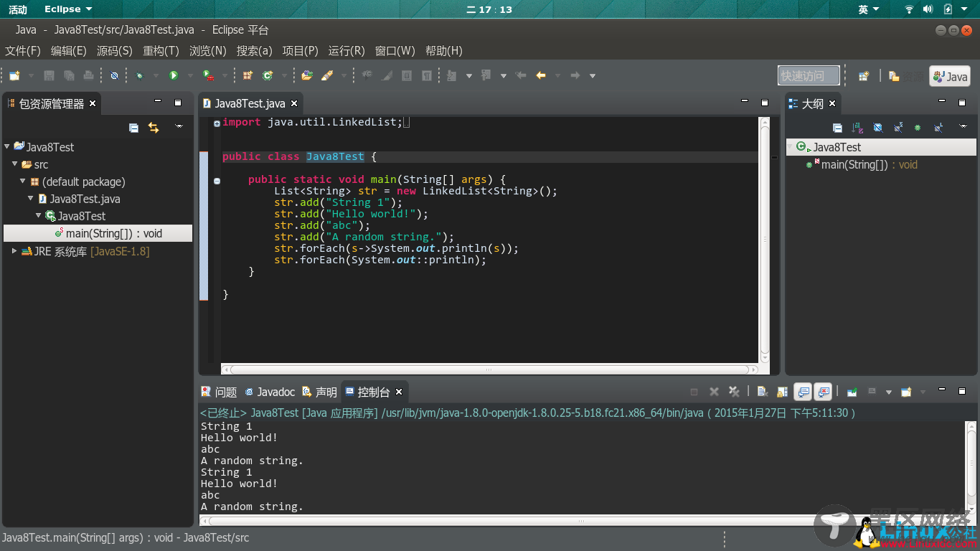Toggle Hide Local Types in 大纲
The height and width of the screenshot is (551, 980).
[938, 128]
